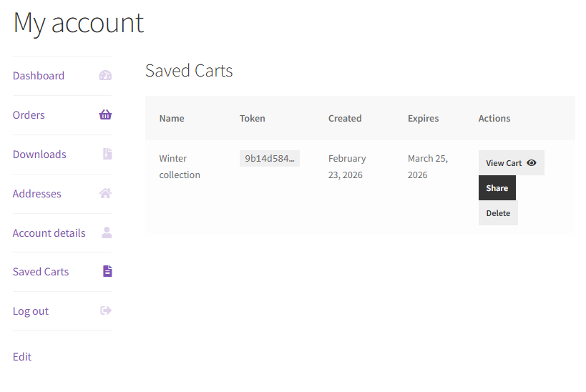Go to Account details text link
The height and width of the screenshot is (392, 586).
click(x=49, y=233)
